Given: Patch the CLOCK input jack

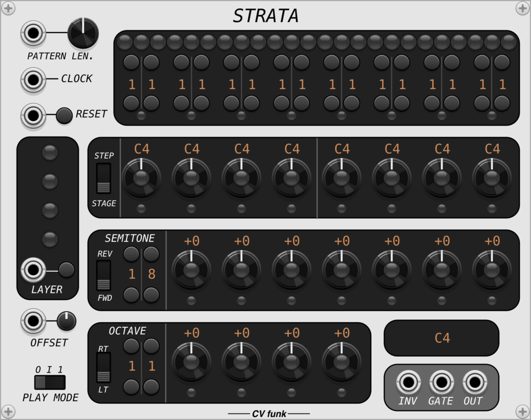Looking at the screenshot, I should coord(33,78).
